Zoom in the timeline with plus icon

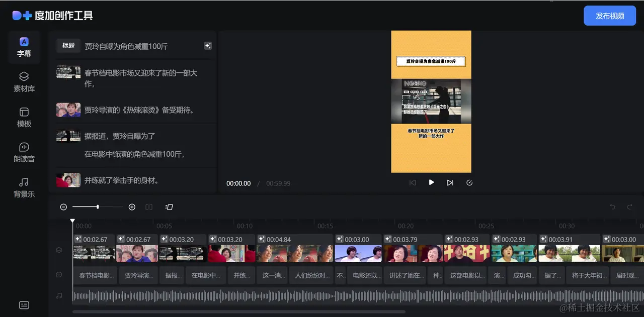tap(132, 207)
